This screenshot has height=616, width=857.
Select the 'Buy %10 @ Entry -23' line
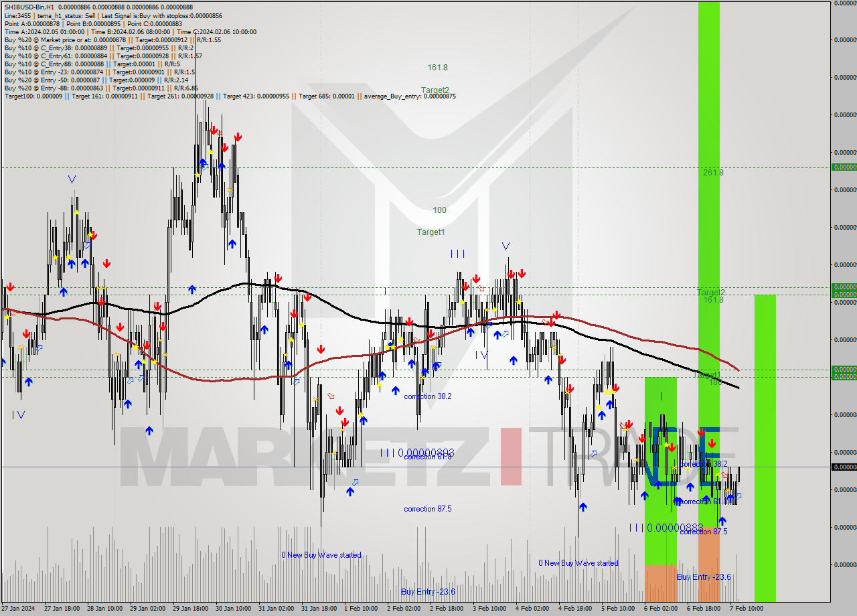(x=100, y=72)
